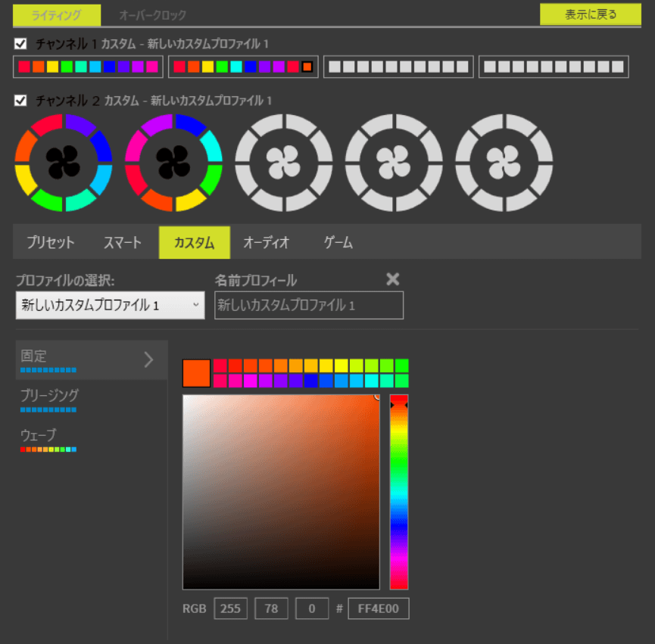The height and width of the screenshot is (644, 655).
Task: Open the プロファイルの選択 dropdown
Action: click(111, 305)
